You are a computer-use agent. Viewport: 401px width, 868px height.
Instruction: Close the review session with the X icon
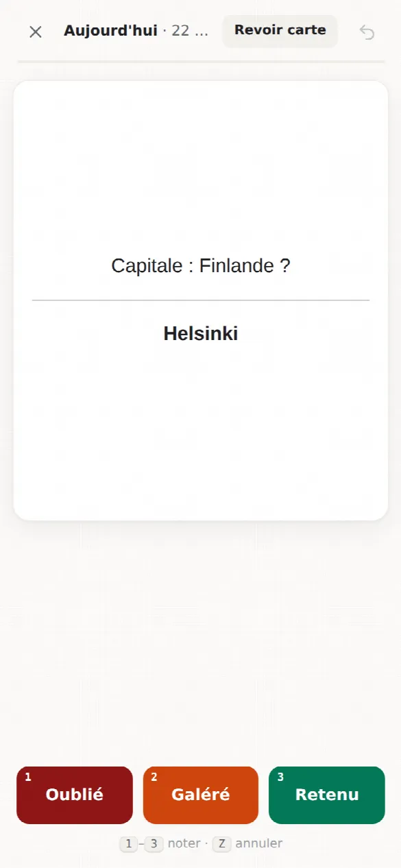pos(36,32)
